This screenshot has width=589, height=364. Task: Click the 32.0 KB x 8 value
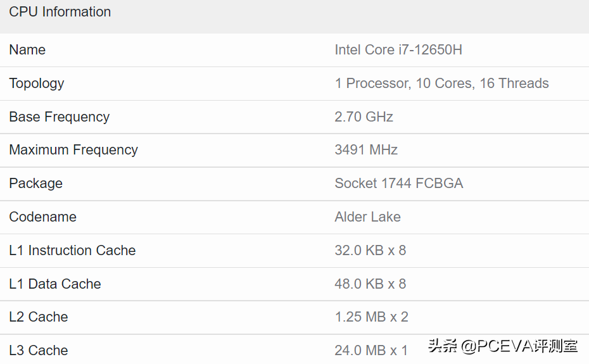pos(370,251)
